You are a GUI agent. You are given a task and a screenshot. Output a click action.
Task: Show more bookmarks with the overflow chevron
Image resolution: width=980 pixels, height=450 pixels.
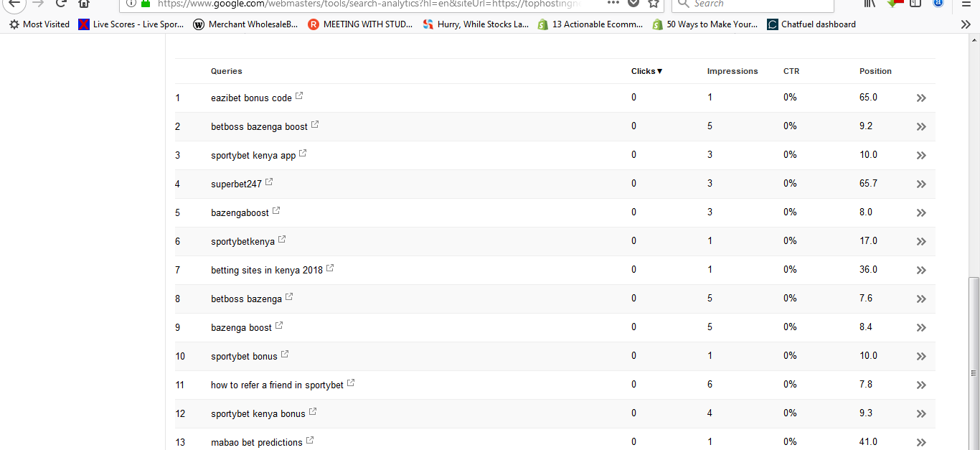coord(966,24)
